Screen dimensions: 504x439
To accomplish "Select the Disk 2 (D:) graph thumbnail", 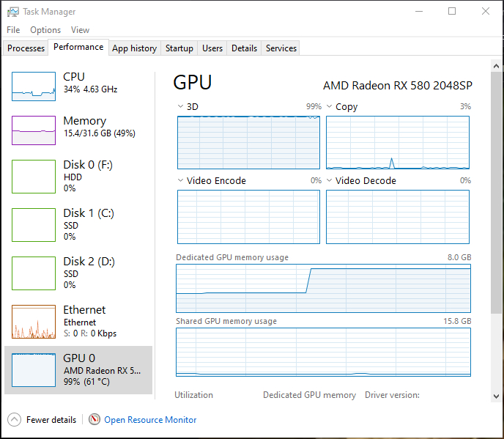I will [34, 273].
